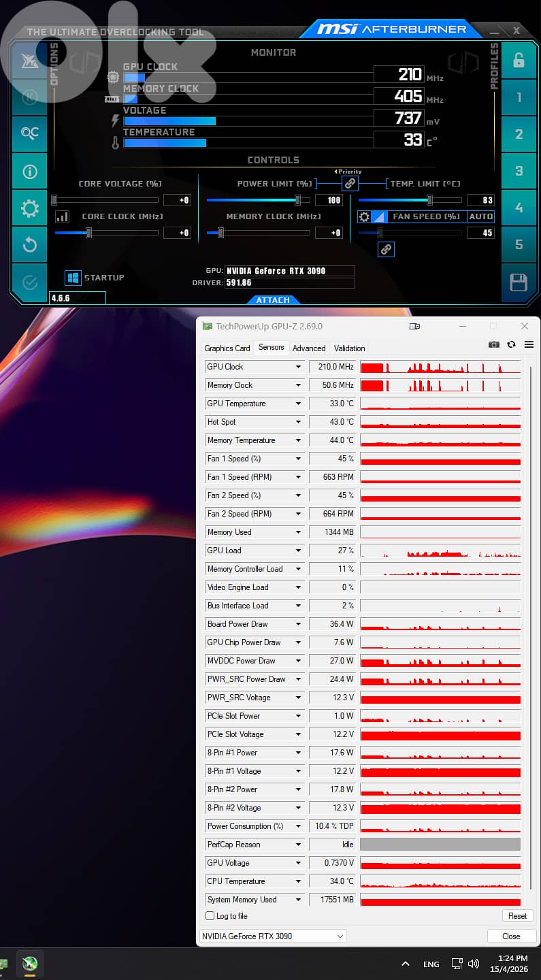The height and width of the screenshot is (980, 541).
Task: Open the information icon in Afterburner sidebar
Action: click(29, 171)
